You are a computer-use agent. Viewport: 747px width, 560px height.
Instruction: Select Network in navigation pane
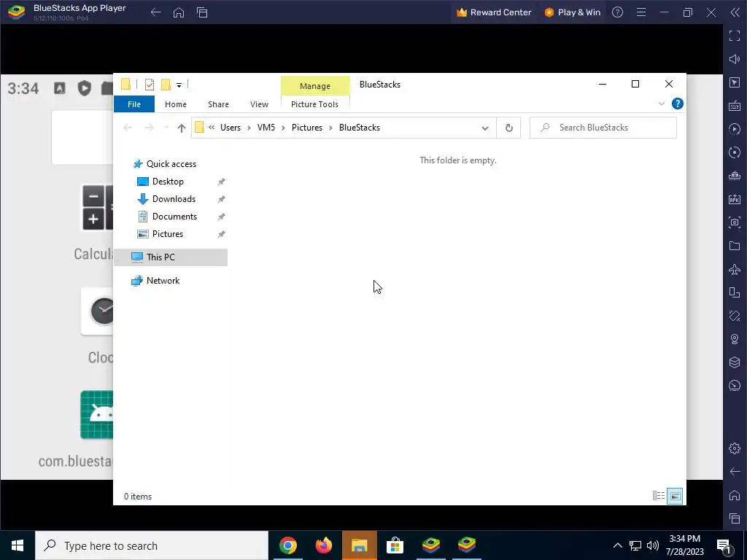click(x=163, y=281)
